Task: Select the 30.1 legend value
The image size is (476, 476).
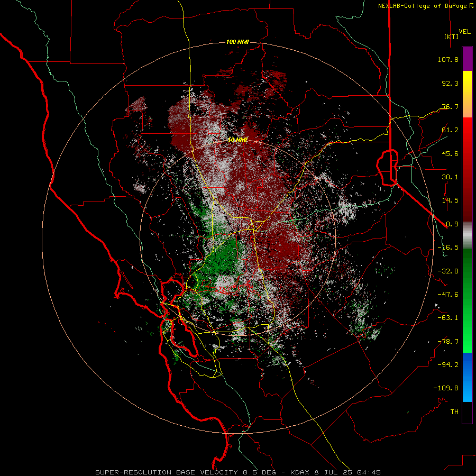Action: click(450, 177)
